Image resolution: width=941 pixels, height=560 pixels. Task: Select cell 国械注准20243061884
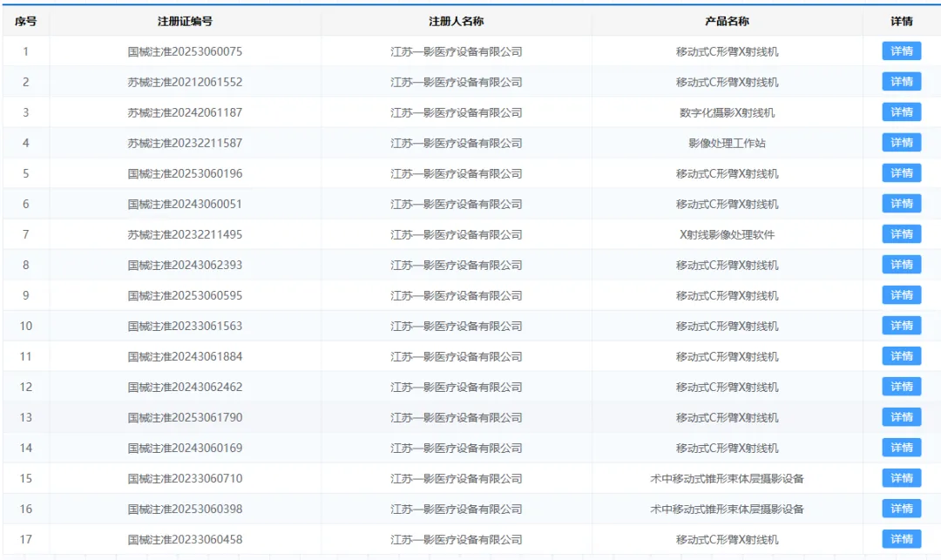point(185,357)
